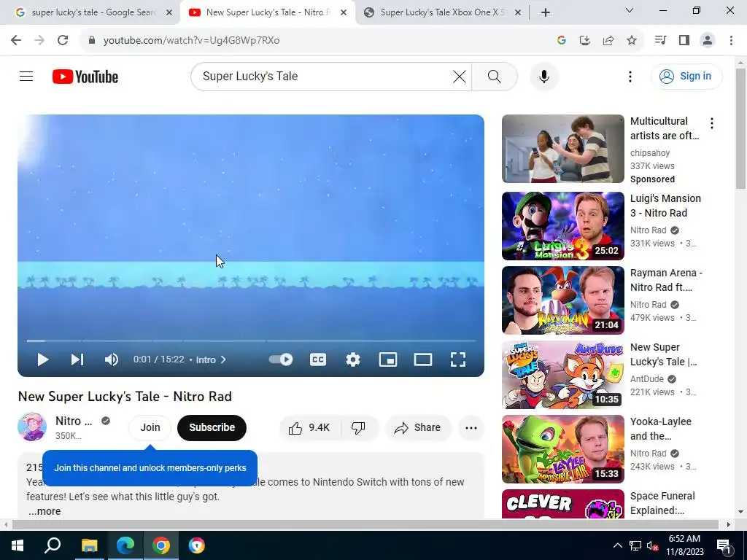Open the Yooka-Laylee video title
This screenshot has height=560, width=747.
660,429
